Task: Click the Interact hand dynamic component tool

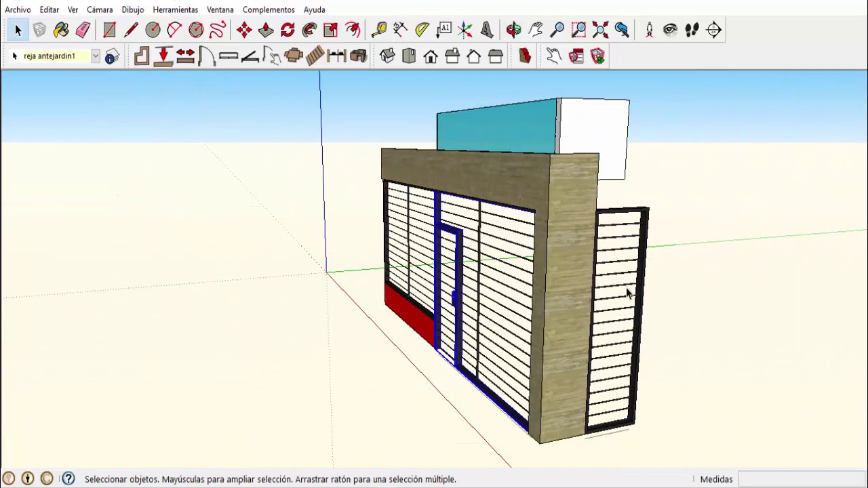Action: coord(554,56)
